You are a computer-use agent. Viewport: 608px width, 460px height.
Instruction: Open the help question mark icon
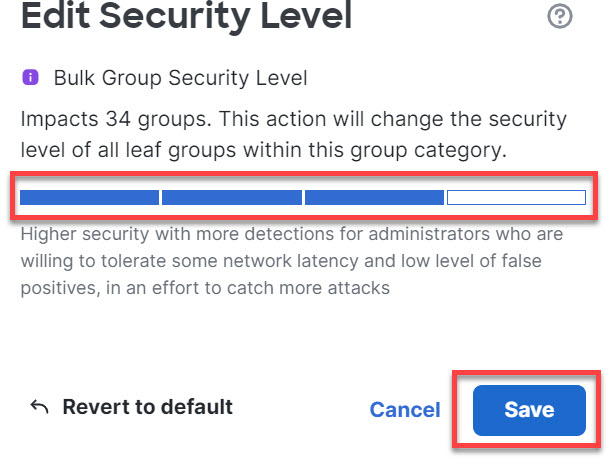560,16
